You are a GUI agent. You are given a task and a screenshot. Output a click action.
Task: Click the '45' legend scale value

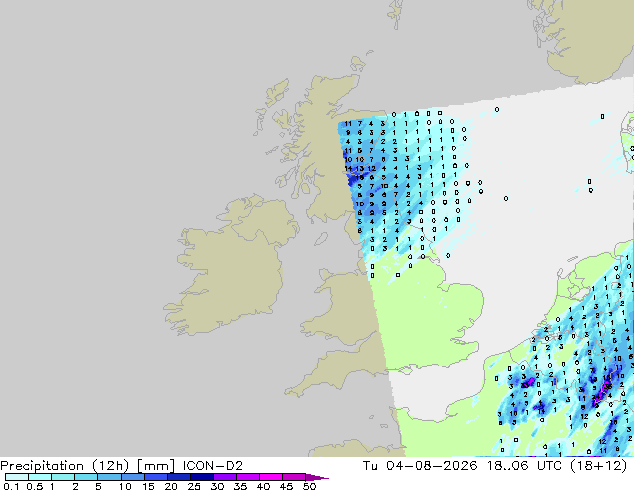tap(286, 486)
